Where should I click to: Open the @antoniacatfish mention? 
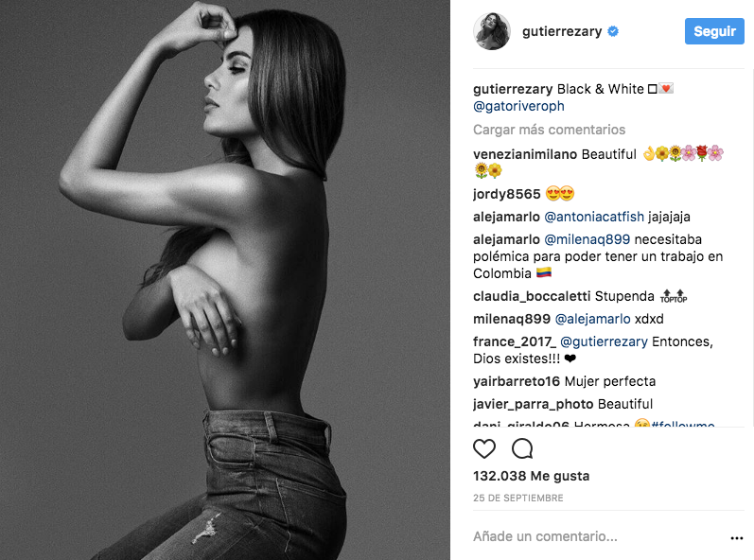click(x=594, y=217)
